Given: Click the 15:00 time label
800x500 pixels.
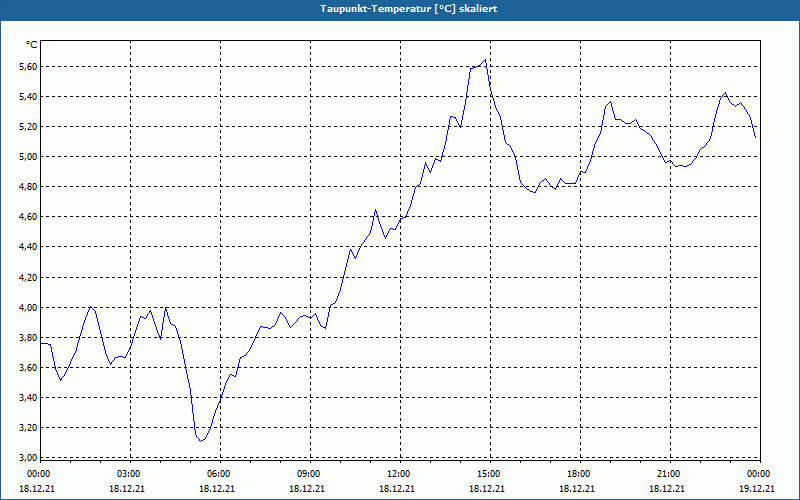Looking at the screenshot, I should point(488,474).
